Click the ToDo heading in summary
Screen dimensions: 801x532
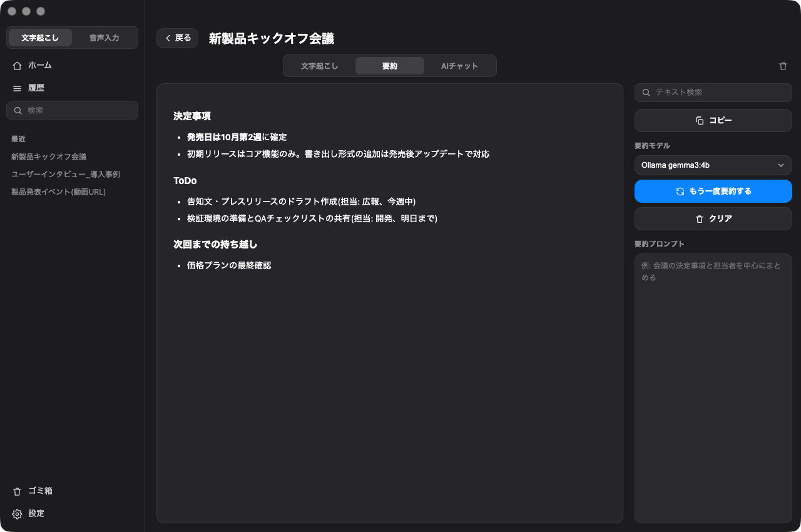[x=185, y=181]
